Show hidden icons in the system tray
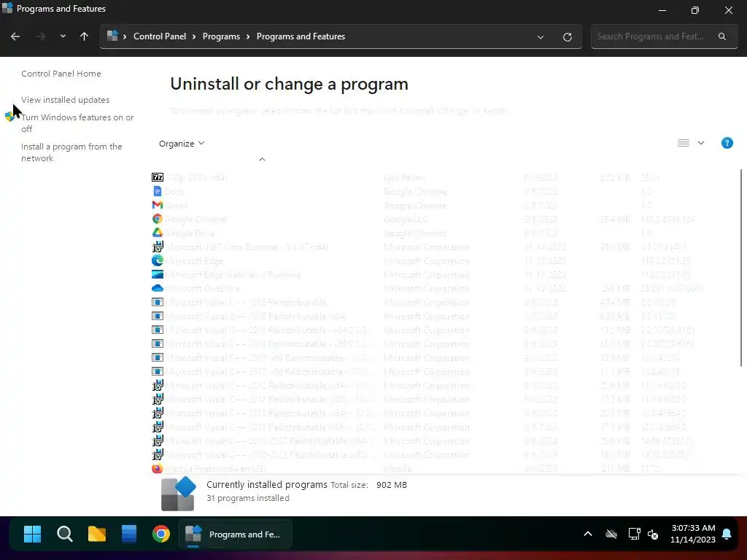 [588, 534]
